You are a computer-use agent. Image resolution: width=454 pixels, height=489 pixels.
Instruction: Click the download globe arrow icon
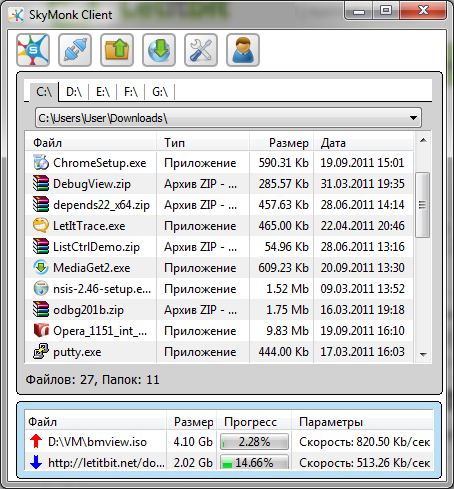(x=159, y=50)
